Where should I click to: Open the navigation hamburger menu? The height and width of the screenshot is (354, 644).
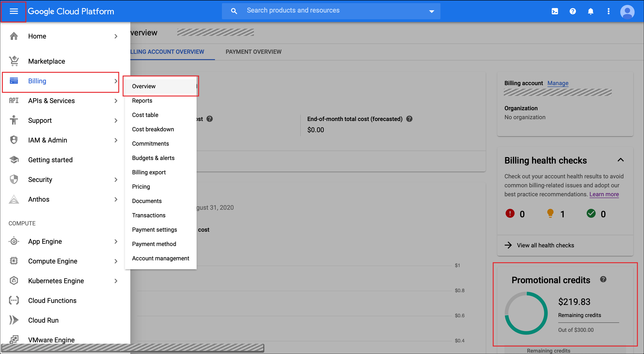14,11
